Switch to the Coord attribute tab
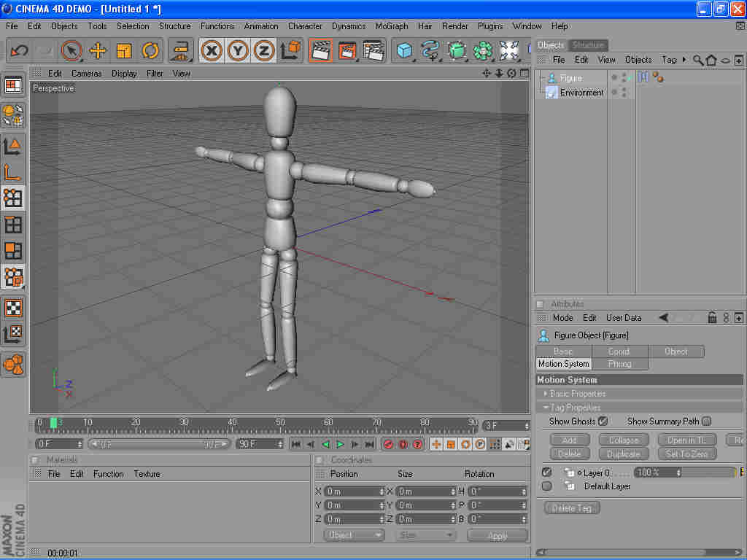Image resolution: width=747 pixels, height=560 pixels. [x=619, y=351]
